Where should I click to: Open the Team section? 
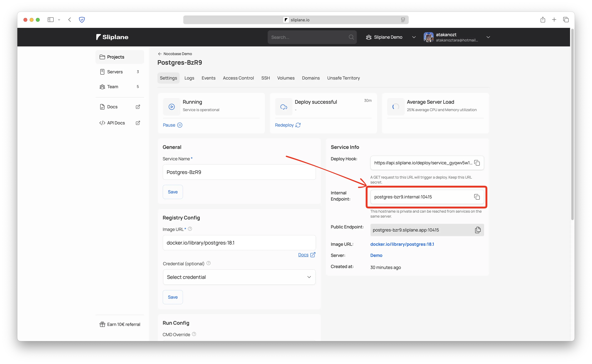click(x=112, y=86)
